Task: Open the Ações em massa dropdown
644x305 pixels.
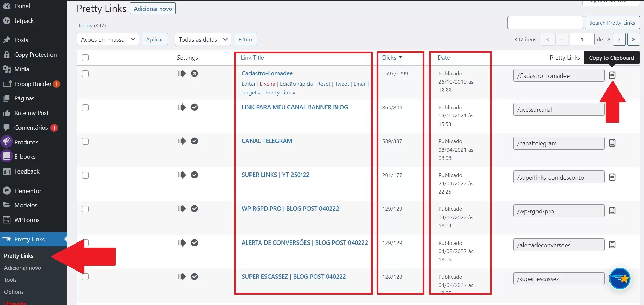Action: tap(108, 39)
